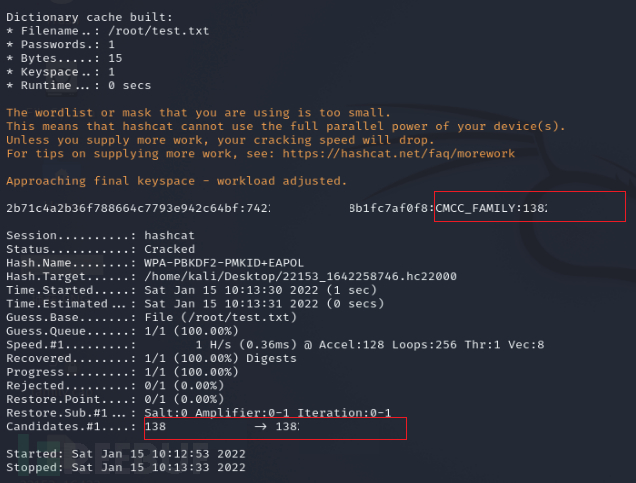The width and height of the screenshot is (636, 483).
Task: Click the Time.Started timestamp line
Action: 191,290
